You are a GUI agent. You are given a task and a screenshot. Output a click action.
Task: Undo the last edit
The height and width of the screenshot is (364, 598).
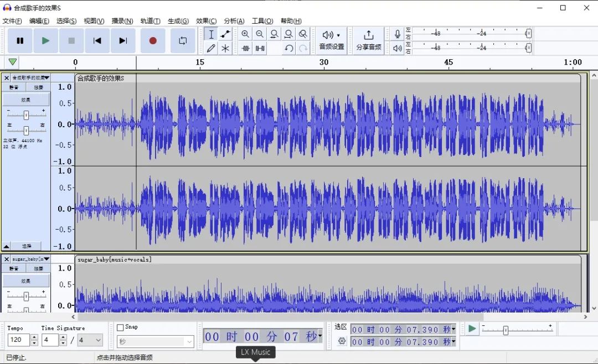(x=288, y=48)
